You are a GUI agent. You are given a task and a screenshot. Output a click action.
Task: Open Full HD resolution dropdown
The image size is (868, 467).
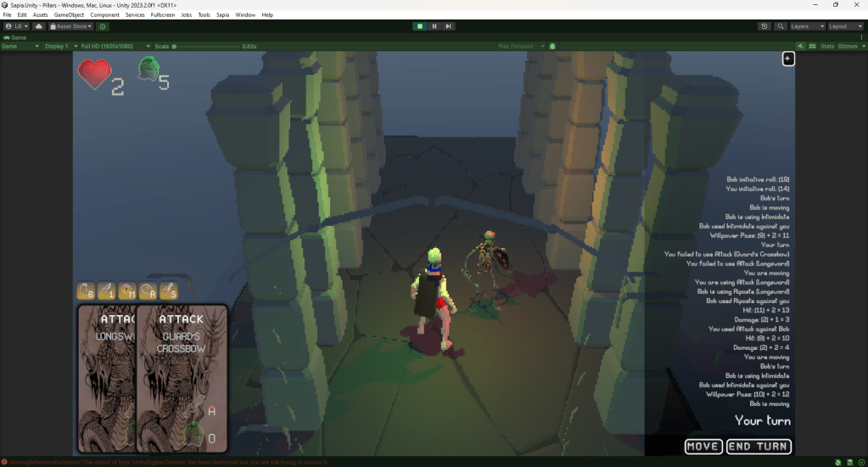tap(115, 46)
